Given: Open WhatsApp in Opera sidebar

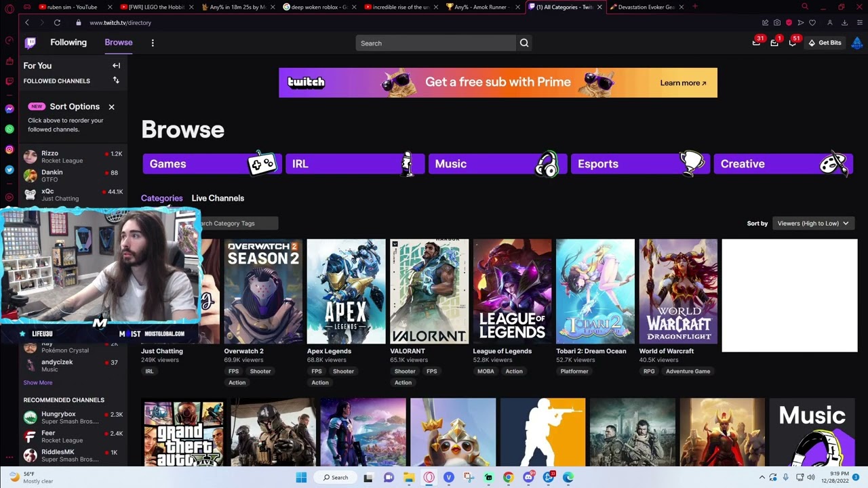Looking at the screenshot, I should click(x=9, y=129).
